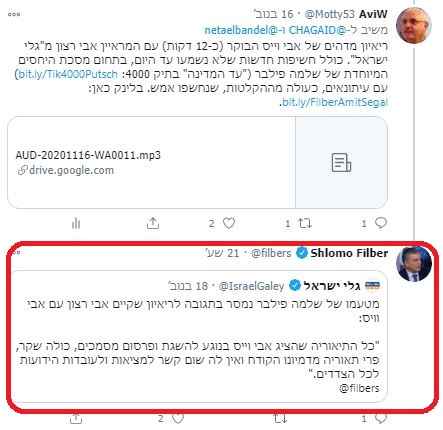Click the document icon on link card
Viewport: 443px width, 430px height.
[x=341, y=163]
